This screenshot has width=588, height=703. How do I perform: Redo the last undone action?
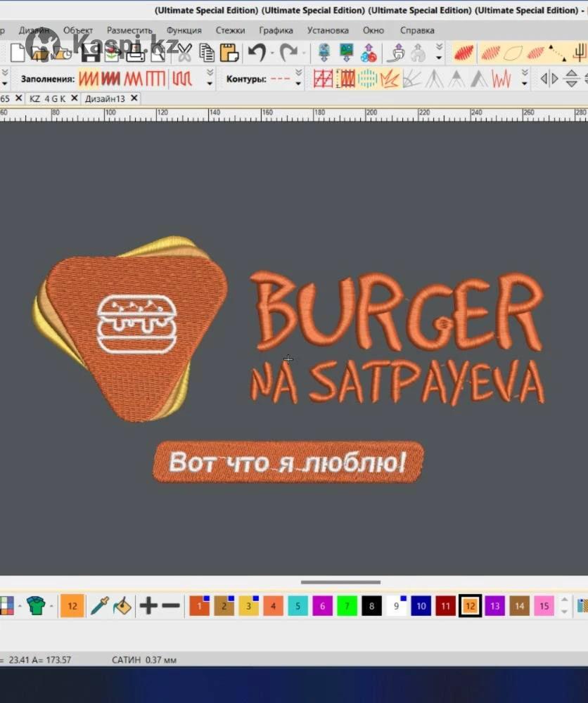(288, 53)
